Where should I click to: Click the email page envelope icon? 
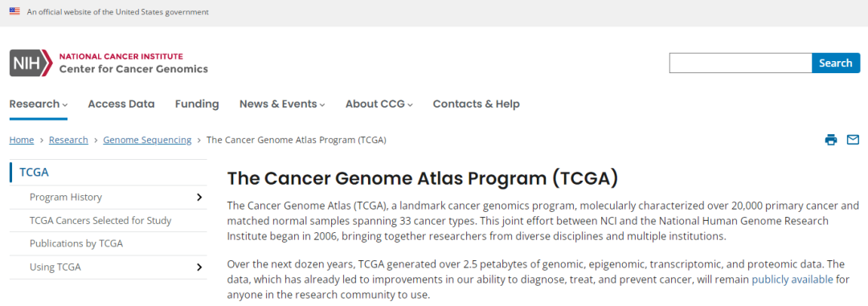[853, 140]
